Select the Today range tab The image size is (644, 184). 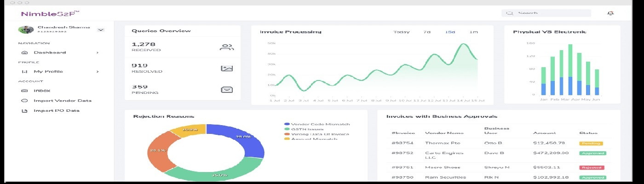(x=402, y=32)
